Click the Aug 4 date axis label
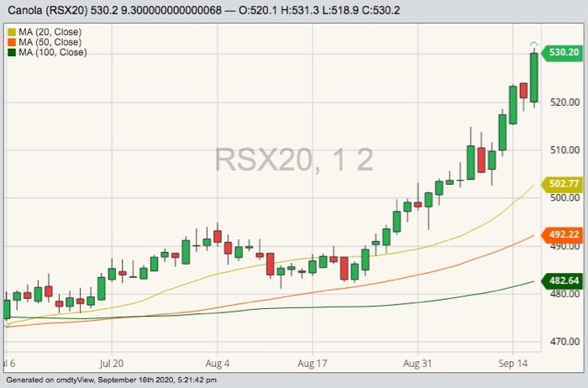The image size is (588, 388). click(x=218, y=365)
